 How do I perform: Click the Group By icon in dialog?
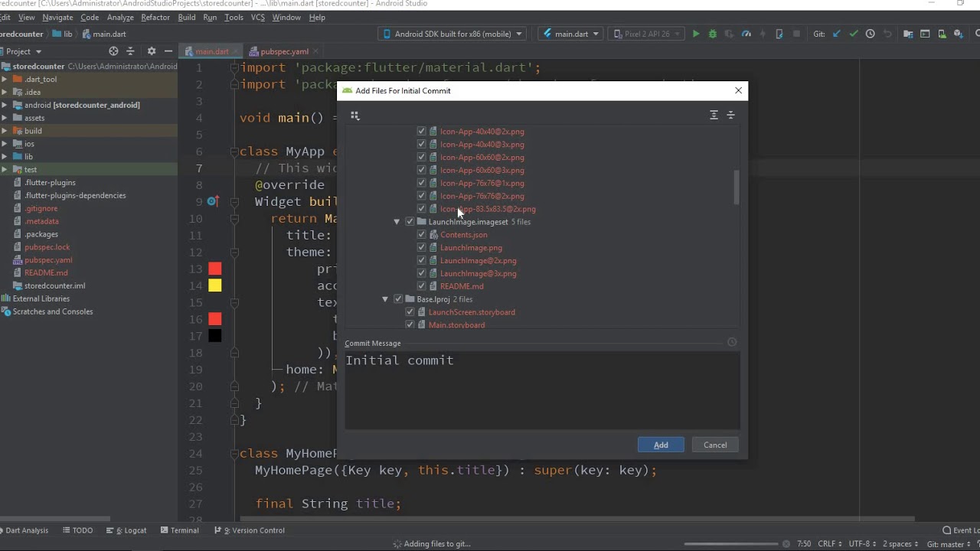coord(355,116)
